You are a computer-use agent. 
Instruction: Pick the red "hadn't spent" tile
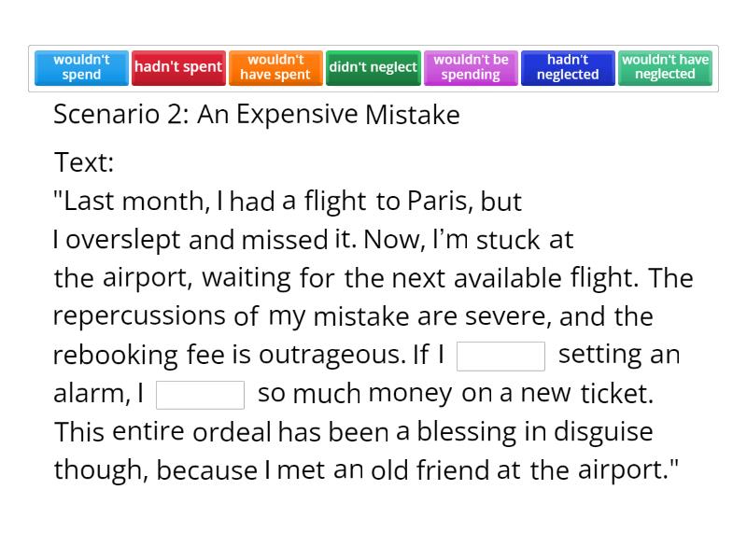coord(178,67)
